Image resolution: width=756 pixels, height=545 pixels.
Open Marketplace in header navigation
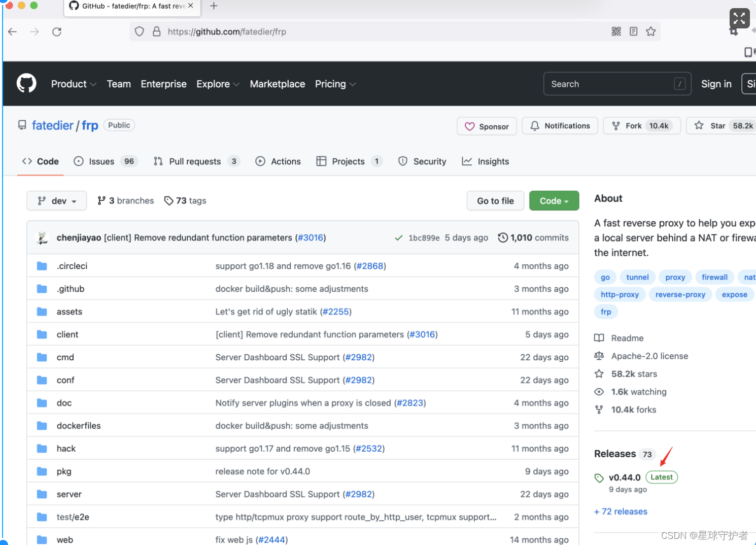pos(278,84)
